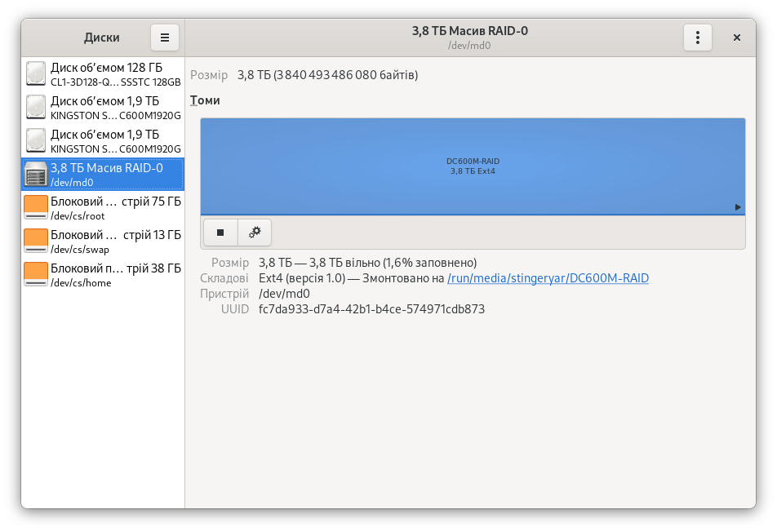Viewport: 777px width, 532px height.
Task: Select the 128 GB disk in the sidebar
Action: coord(103,73)
